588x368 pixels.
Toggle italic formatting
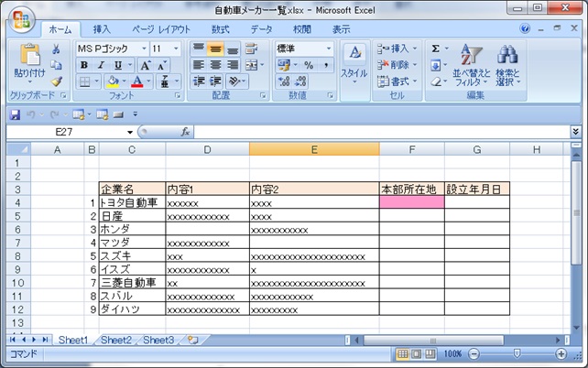101,65
